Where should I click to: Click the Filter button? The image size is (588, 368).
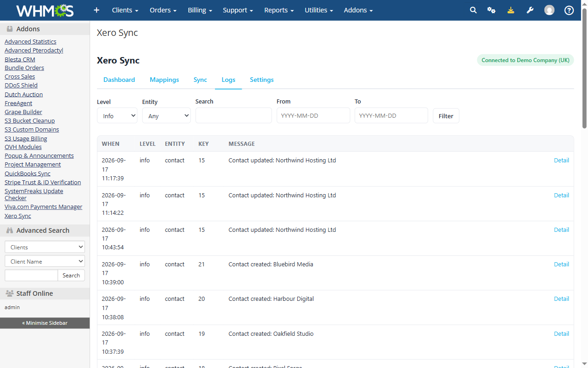point(446,116)
